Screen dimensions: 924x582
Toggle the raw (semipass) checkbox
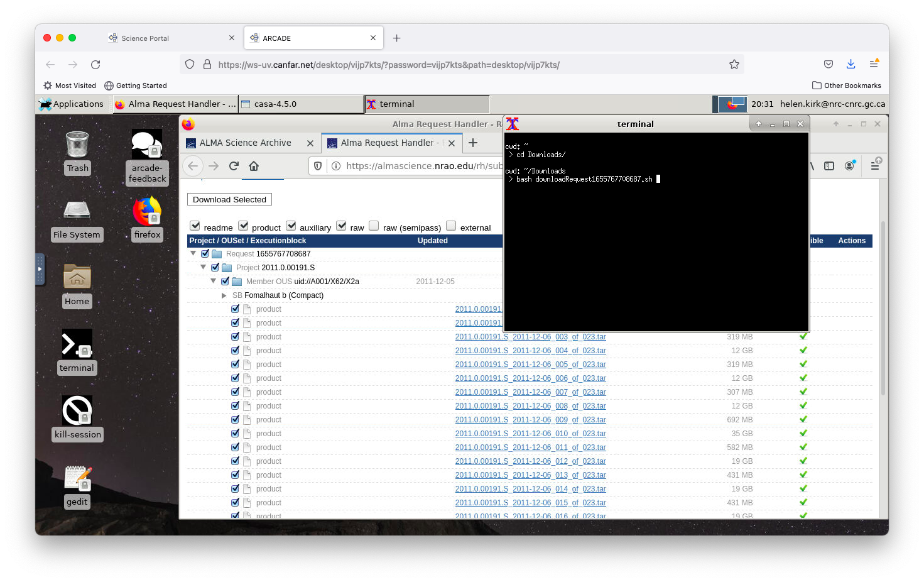374,226
